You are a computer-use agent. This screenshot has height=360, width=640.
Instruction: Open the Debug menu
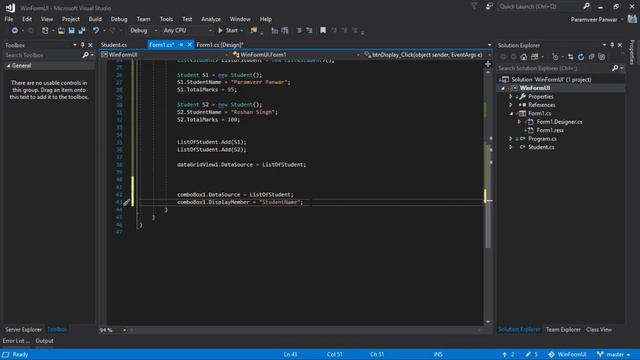(119, 19)
